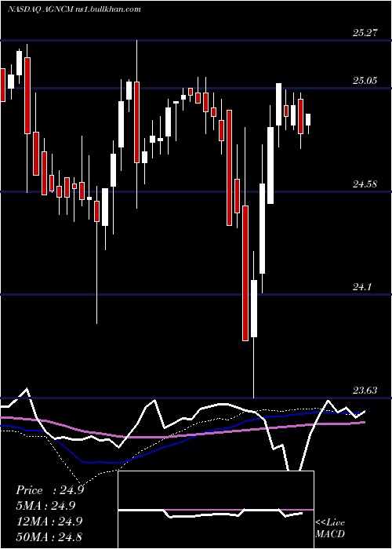Screen dimensions: 392x549
Task: Click the 5MA : 24.9 readout
Action: click(45, 506)
